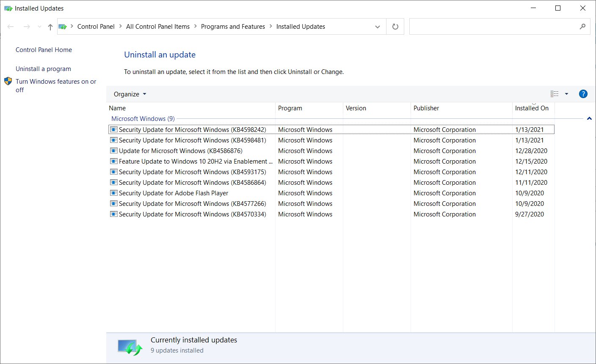The image size is (596, 364).
Task: Click the Feature Update 20H2 row icon
Action: tap(113, 161)
